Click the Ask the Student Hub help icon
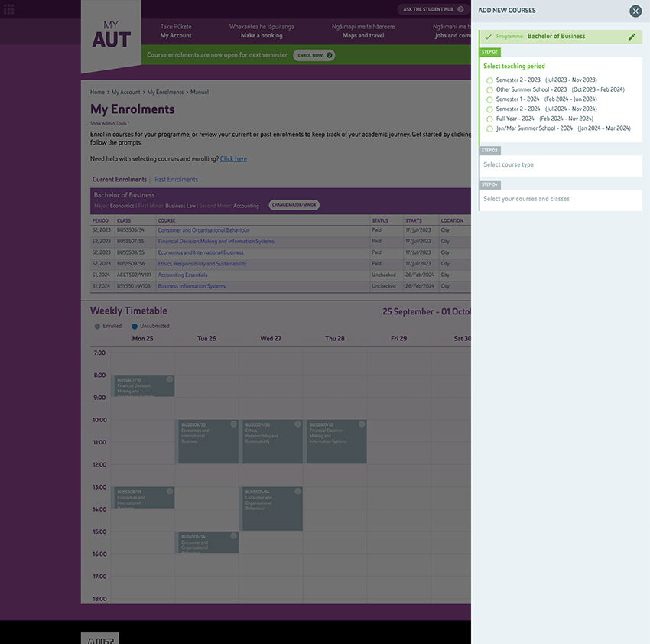The height and width of the screenshot is (644, 650). 461,9
